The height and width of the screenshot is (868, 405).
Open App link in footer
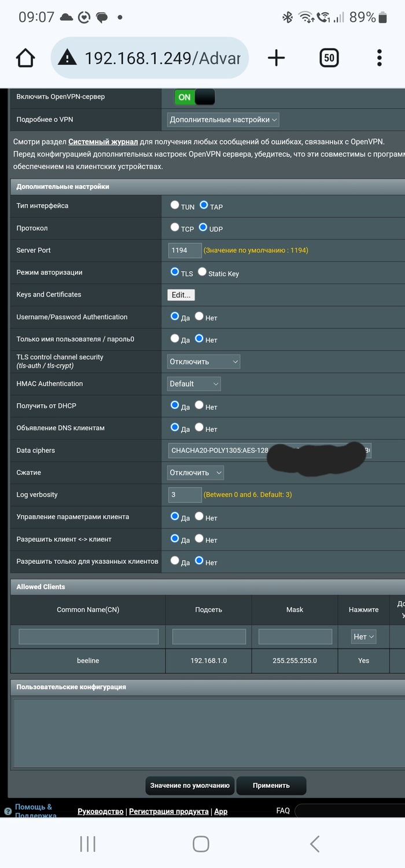coord(221,811)
